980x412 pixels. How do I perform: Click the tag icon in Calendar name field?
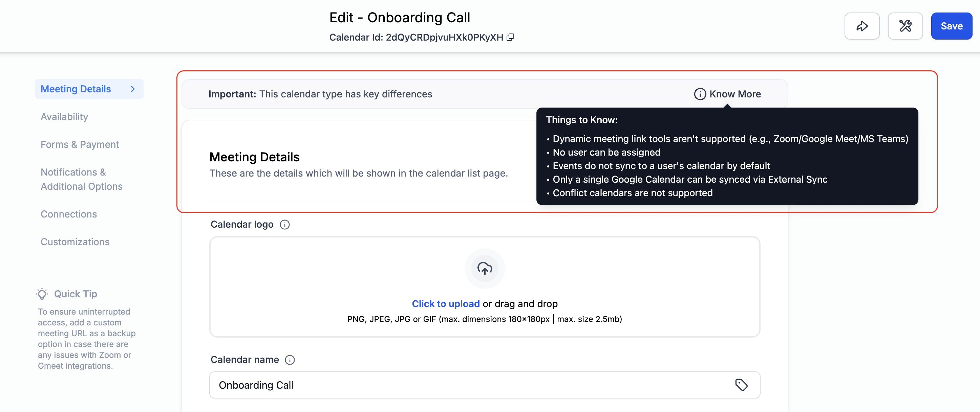coord(741,385)
